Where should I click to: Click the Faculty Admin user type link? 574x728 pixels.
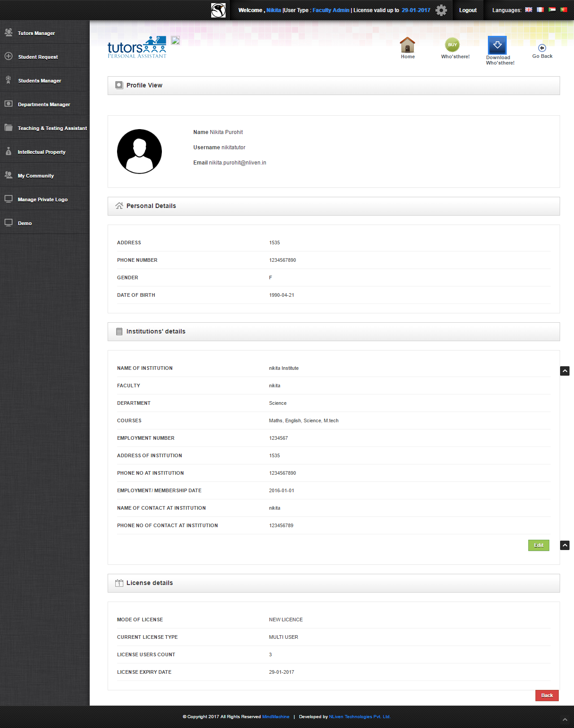331,10
